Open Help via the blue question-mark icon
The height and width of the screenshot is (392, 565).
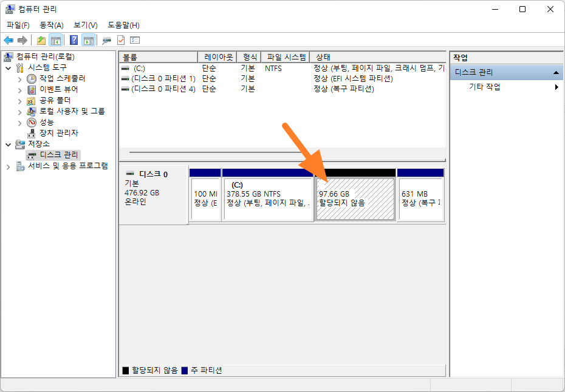[74, 40]
